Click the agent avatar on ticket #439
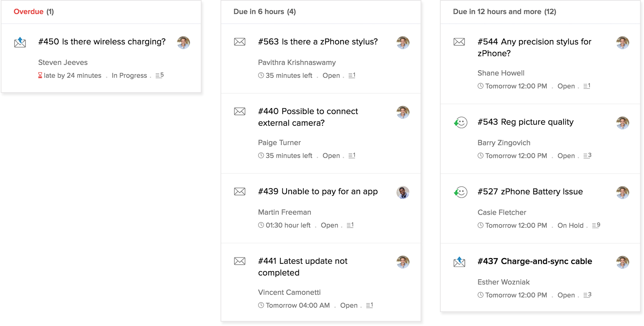Screen dimensions: 644x326 click(x=403, y=192)
